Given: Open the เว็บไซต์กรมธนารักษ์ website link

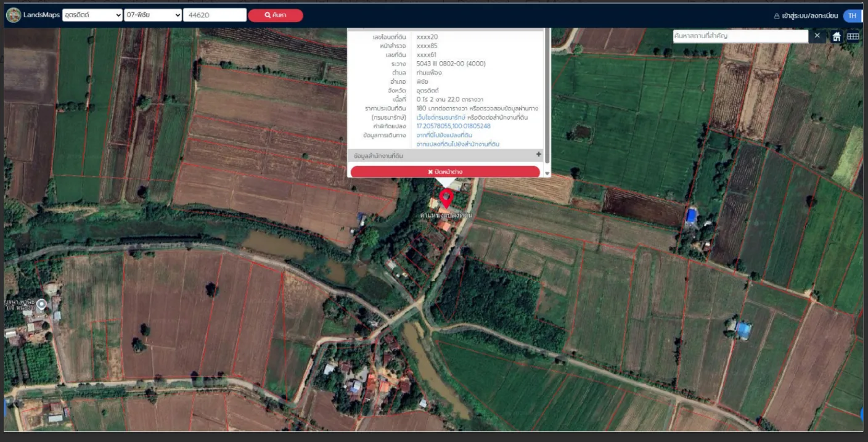Looking at the screenshot, I should click(x=441, y=117).
